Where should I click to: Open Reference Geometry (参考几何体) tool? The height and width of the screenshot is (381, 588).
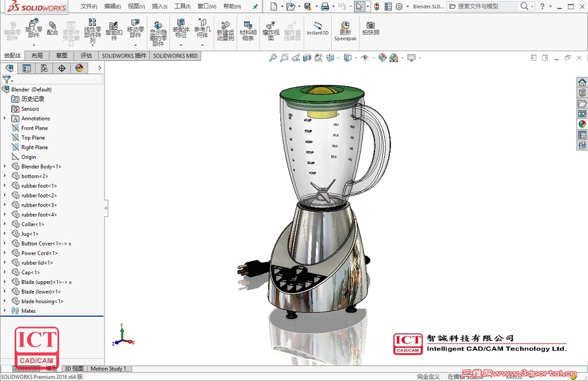(x=203, y=29)
